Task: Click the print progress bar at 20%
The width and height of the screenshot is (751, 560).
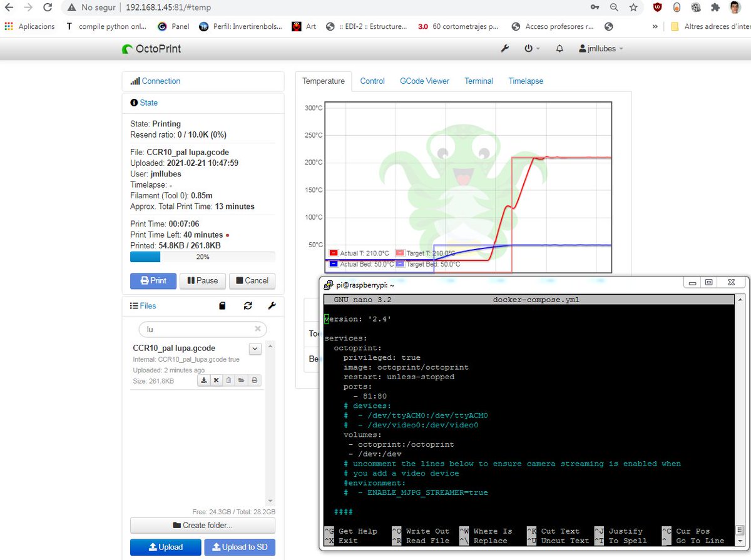Action: click(x=203, y=257)
